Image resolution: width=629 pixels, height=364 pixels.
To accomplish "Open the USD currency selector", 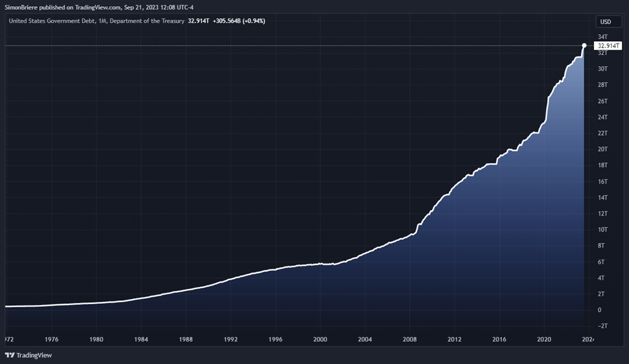I will 605,21.
